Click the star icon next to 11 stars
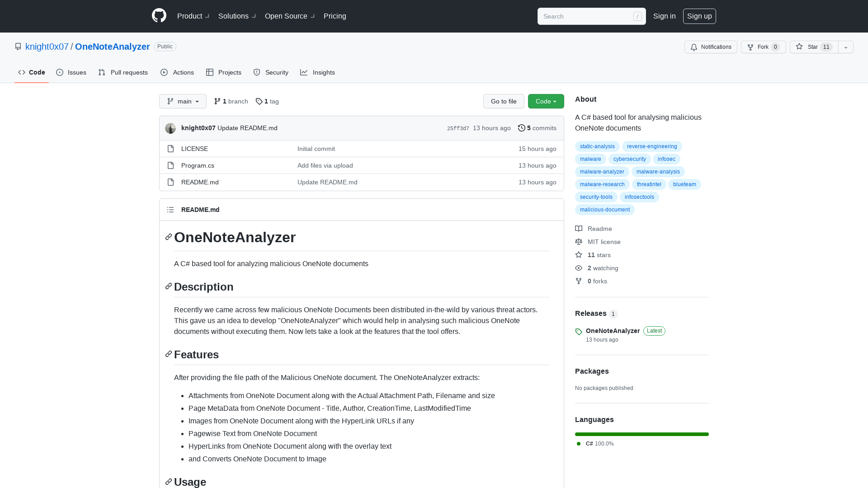The height and width of the screenshot is (488, 868). coord(579,255)
